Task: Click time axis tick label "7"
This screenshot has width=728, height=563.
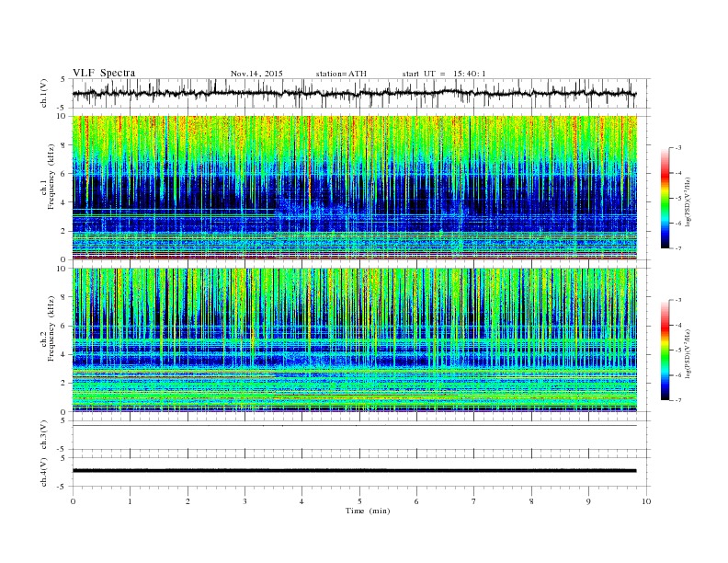Action: point(474,501)
